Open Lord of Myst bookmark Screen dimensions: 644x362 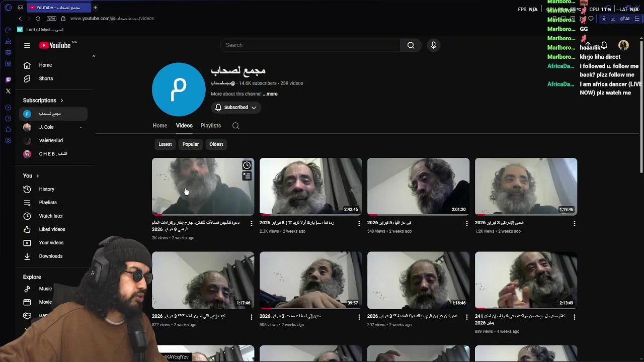[40, 30]
